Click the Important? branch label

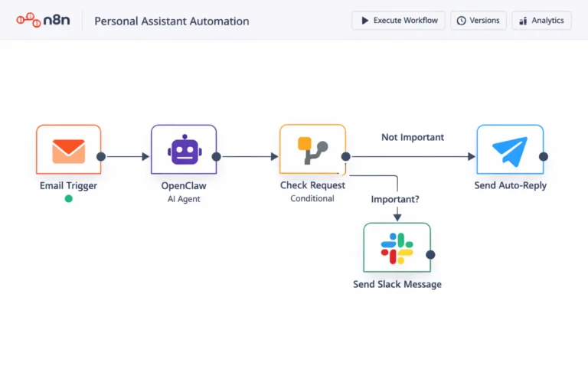click(x=395, y=199)
